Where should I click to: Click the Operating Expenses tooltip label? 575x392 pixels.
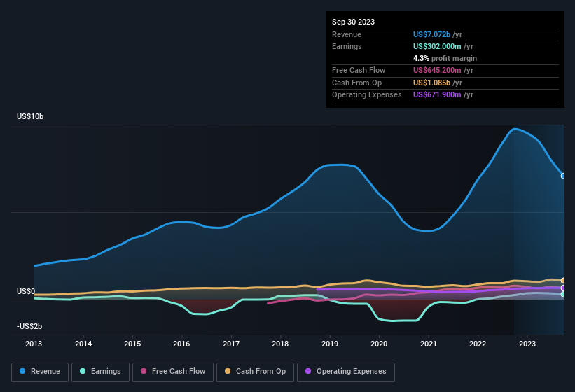[x=367, y=94]
